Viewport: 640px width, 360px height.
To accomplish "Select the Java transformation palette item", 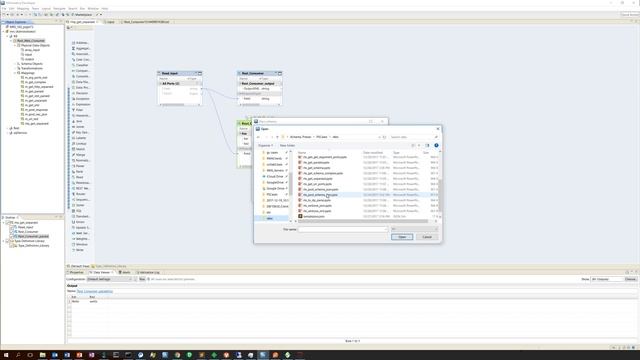I will [x=78, y=121].
